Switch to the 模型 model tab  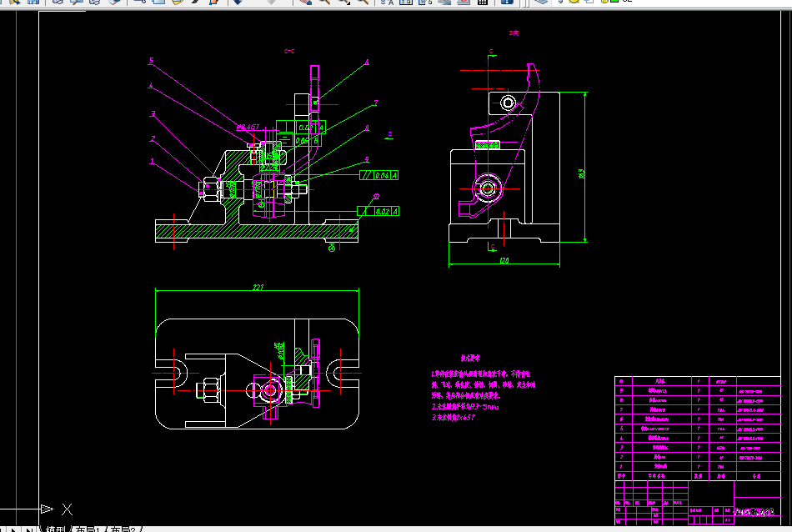(x=56, y=529)
